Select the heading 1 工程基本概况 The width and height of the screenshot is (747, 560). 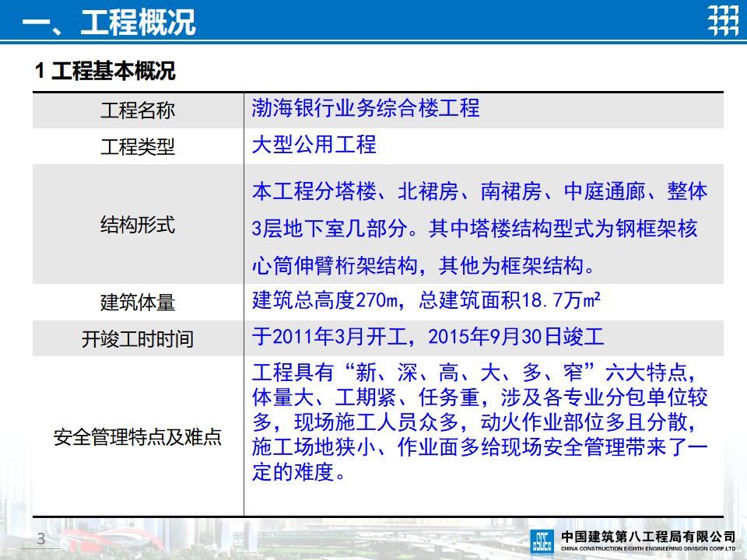click(x=105, y=71)
